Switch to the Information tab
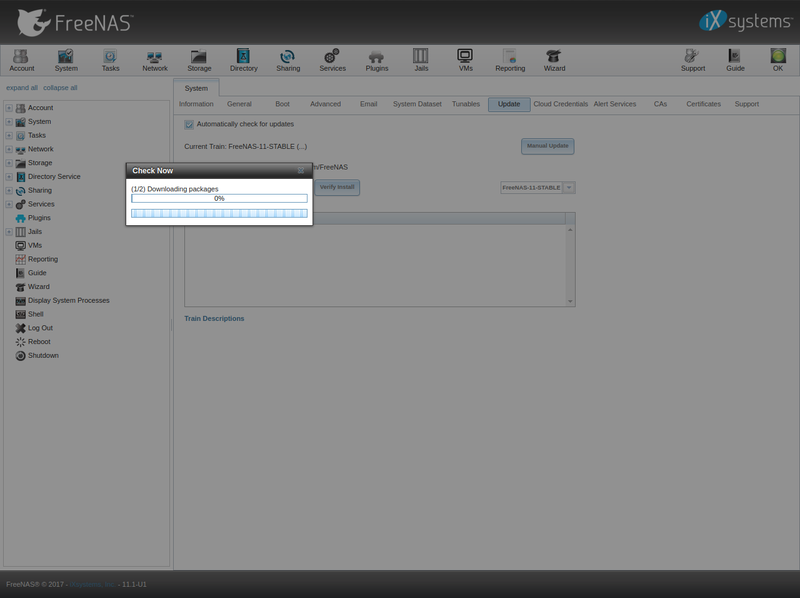This screenshot has height=598, width=800. pos(196,104)
